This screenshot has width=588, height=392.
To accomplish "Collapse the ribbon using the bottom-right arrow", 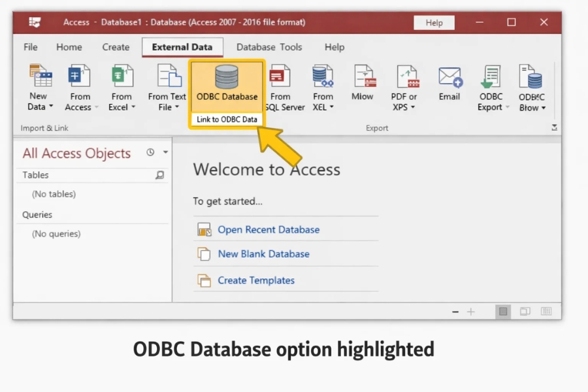I will pos(554,128).
